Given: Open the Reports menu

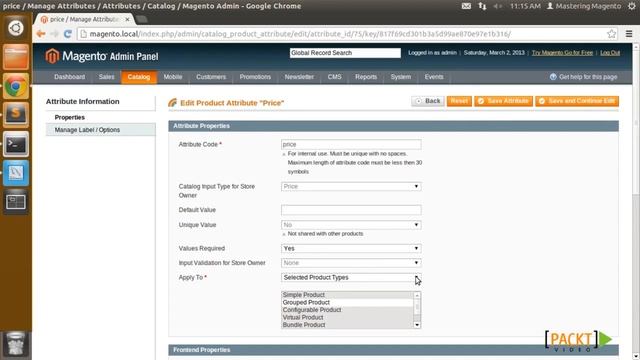Looking at the screenshot, I should tap(366, 77).
